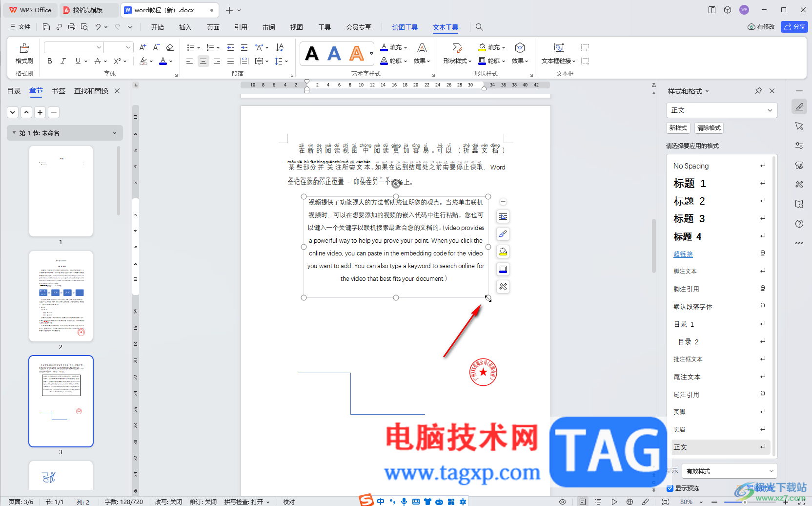
Task: Toggle bold formatting
Action: click(49, 61)
